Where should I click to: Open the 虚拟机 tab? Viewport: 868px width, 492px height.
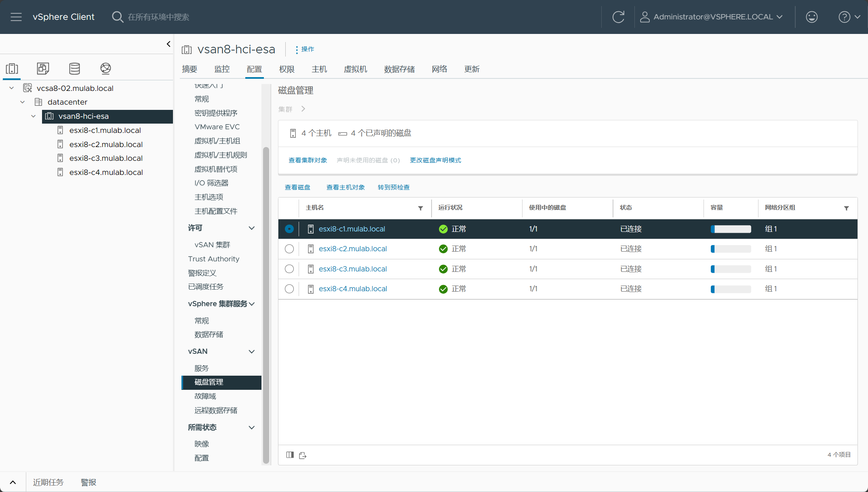click(356, 69)
